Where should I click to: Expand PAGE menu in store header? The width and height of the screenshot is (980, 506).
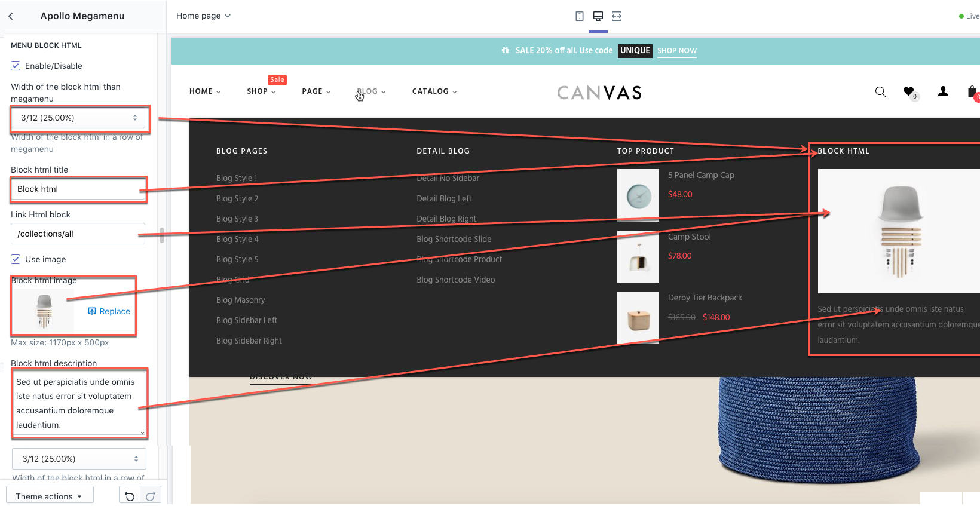pyautogui.click(x=316, y=91)
